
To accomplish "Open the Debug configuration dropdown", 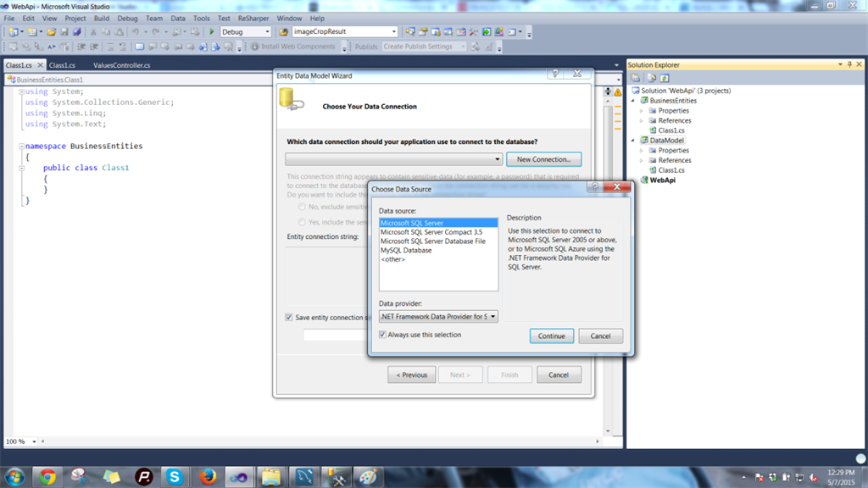I will [x=267, y=32].
